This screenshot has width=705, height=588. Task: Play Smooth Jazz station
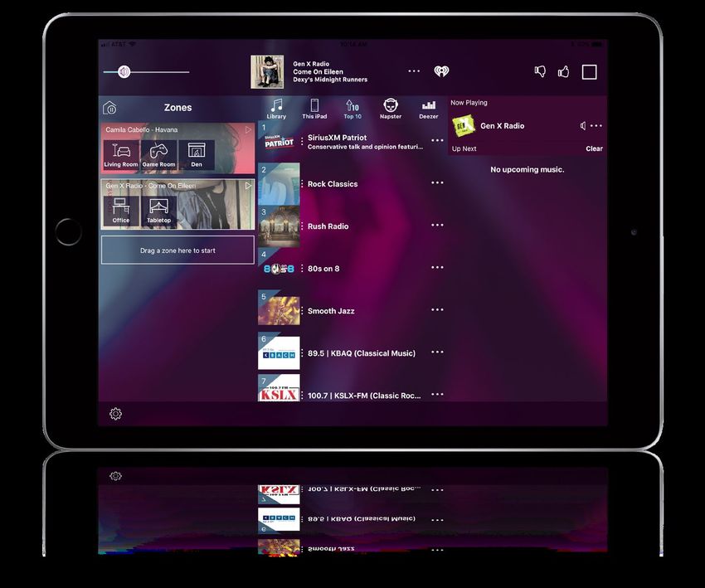click(351, 311)
